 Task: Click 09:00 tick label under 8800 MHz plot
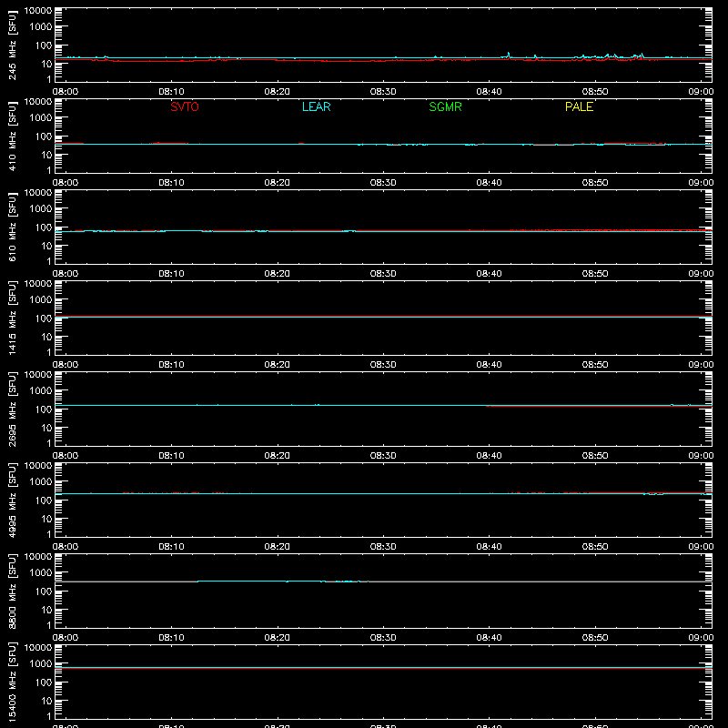(x=701, y=638)
